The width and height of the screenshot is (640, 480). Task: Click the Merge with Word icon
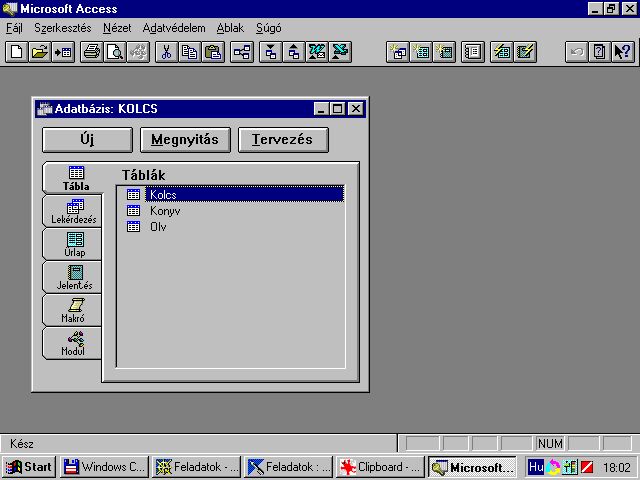pyautogui.click(x=317, y=52)
